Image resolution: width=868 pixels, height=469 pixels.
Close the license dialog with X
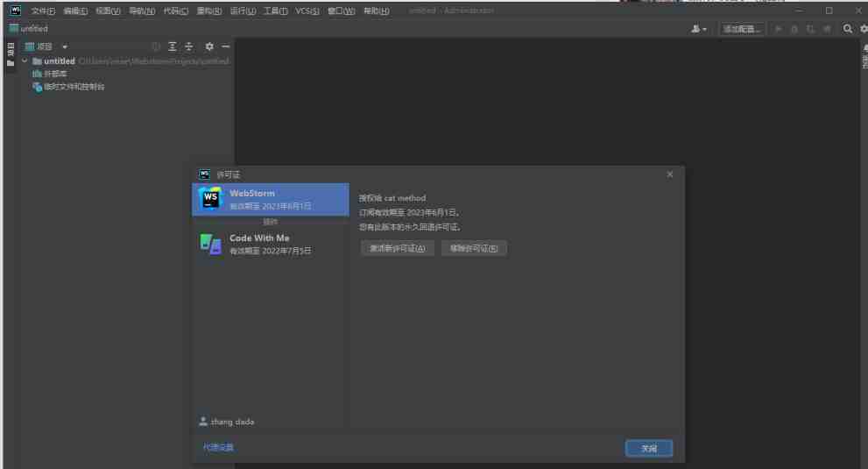click(670, 174)
